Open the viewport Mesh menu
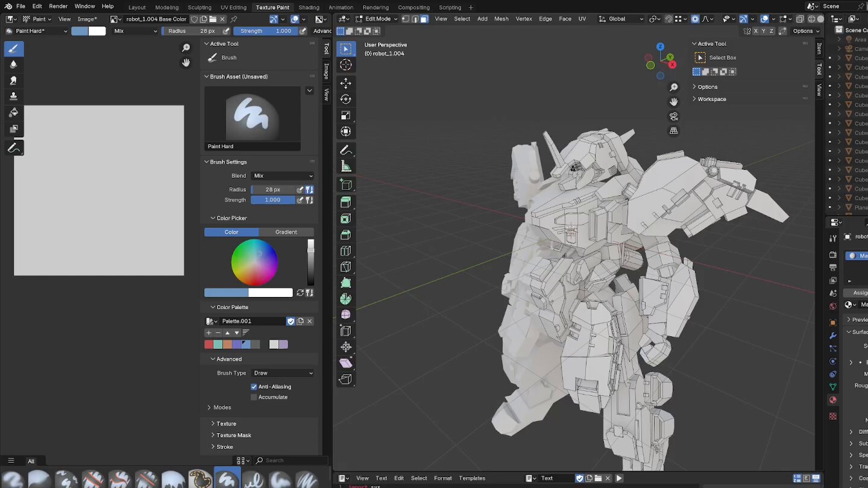Screen dimensions: 868x488 (x=502, y=19)
